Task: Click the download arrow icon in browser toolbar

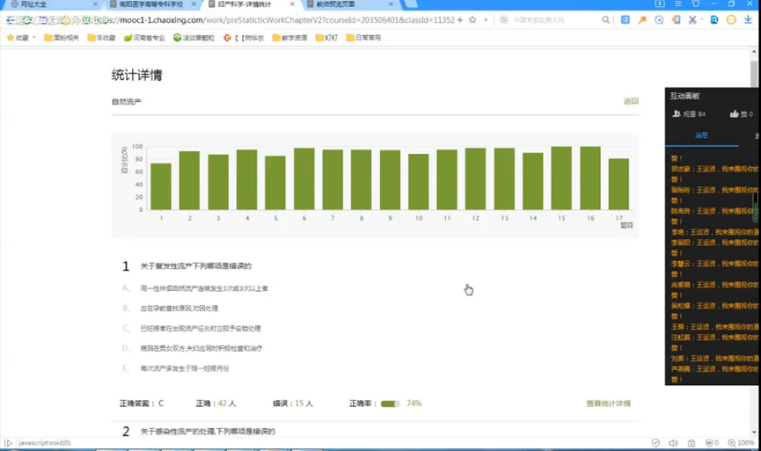Action: click(x=748, y=20)
